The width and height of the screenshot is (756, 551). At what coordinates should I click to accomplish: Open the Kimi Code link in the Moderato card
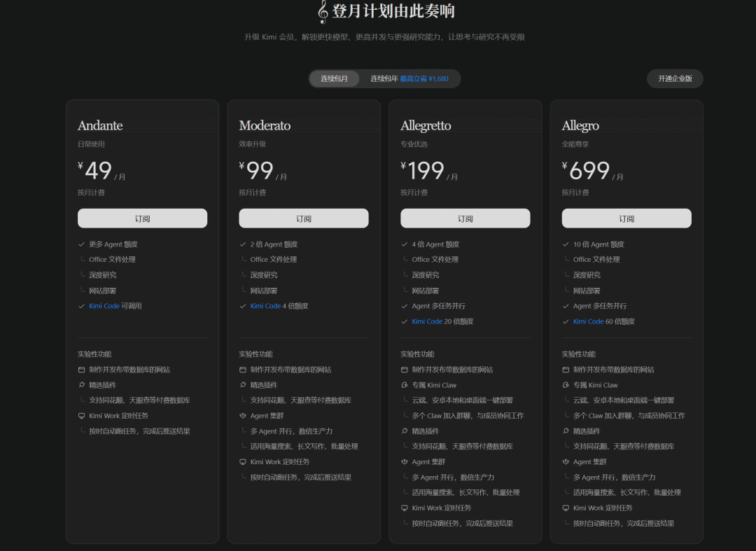[x=265, y=306]
